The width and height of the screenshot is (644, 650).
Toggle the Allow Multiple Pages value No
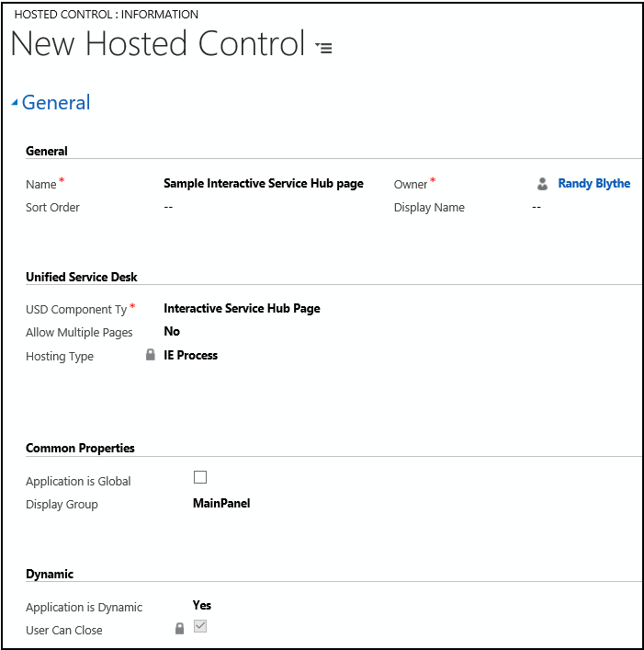point(172,332)
